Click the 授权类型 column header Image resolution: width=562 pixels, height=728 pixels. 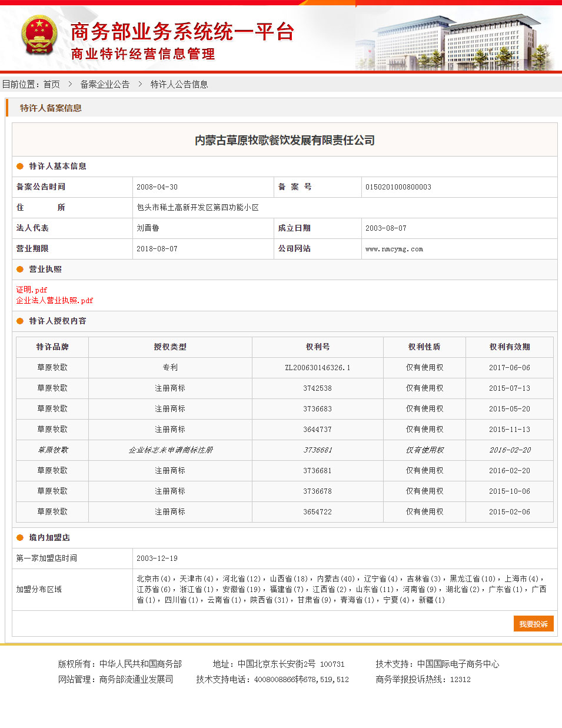(170, 347)
